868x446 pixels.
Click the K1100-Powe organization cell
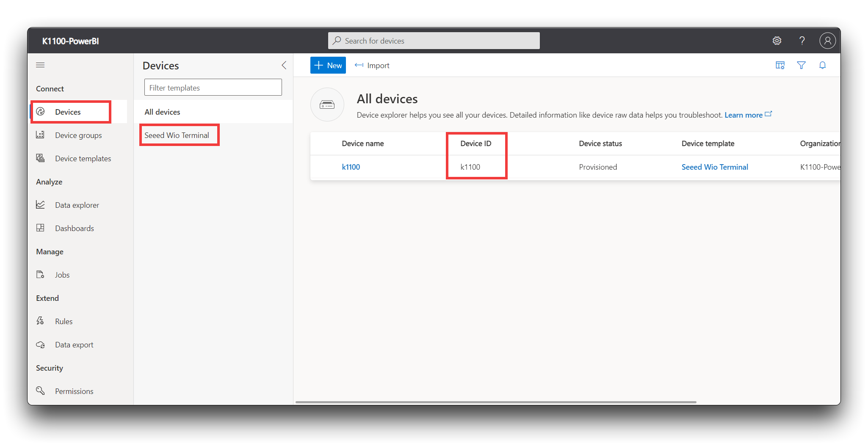[820, 167]
